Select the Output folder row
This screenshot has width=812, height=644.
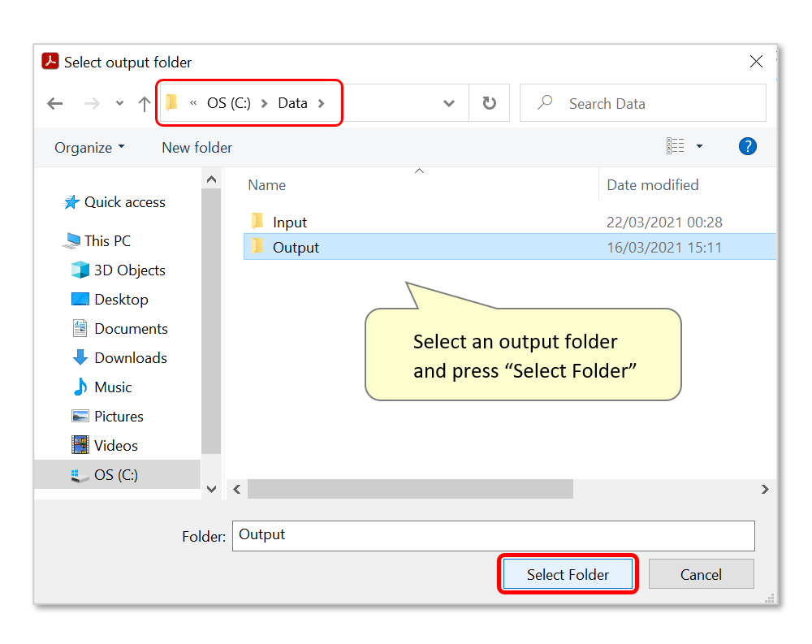510,247
